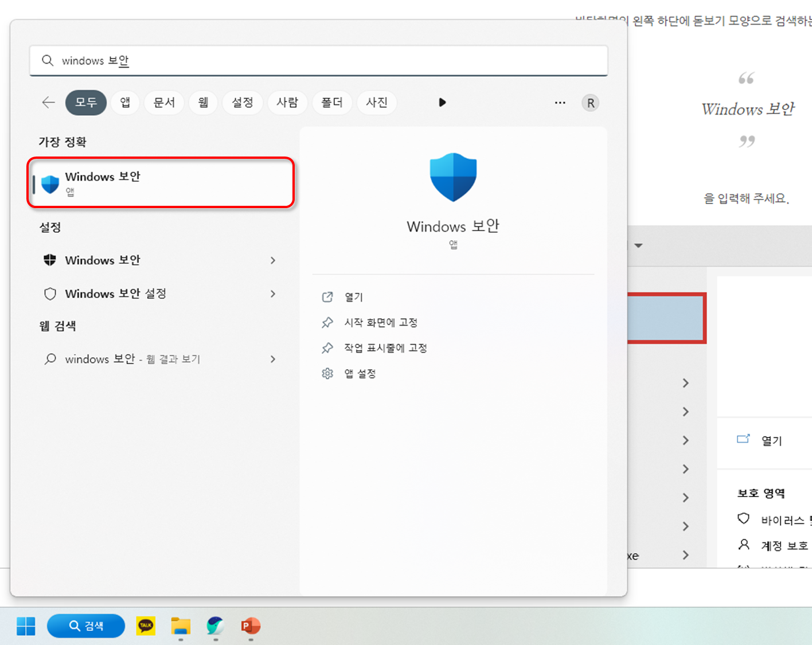Viewport: 812px width, 645px height.
Task: Open Windows 보안 설정 result
Action: (161, 294)
